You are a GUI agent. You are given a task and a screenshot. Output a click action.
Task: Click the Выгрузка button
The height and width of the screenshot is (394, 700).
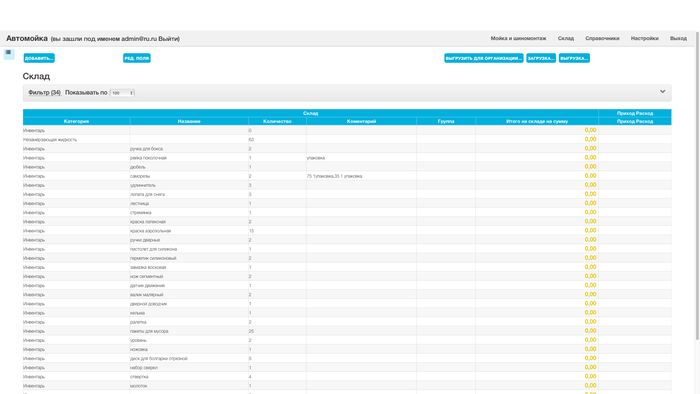574,58
